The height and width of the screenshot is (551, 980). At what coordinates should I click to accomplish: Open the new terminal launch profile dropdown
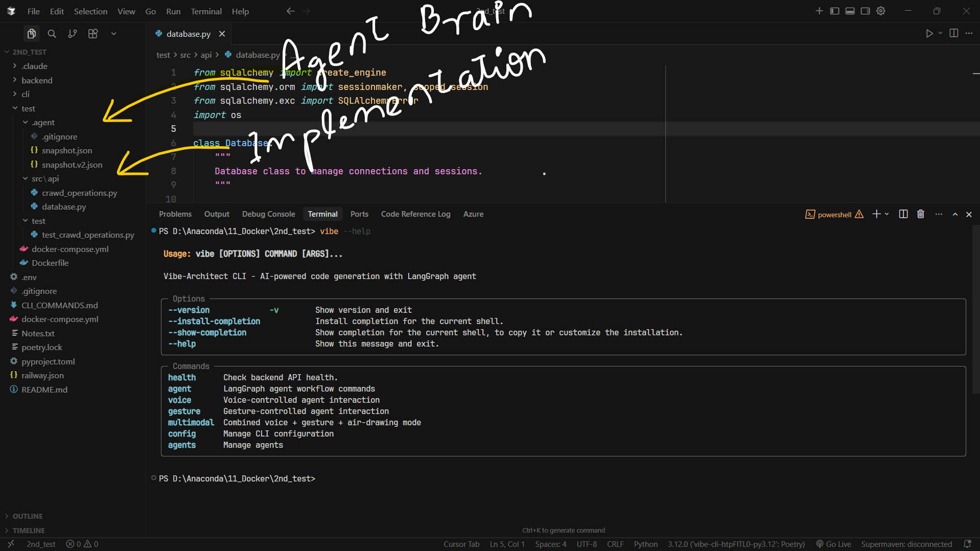pyautogui.click(x=887, y=214)
